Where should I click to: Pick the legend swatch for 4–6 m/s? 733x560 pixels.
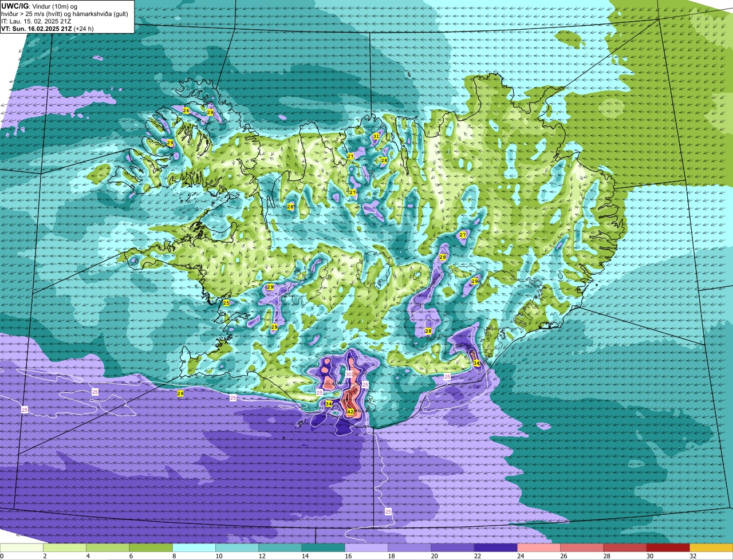108,547
